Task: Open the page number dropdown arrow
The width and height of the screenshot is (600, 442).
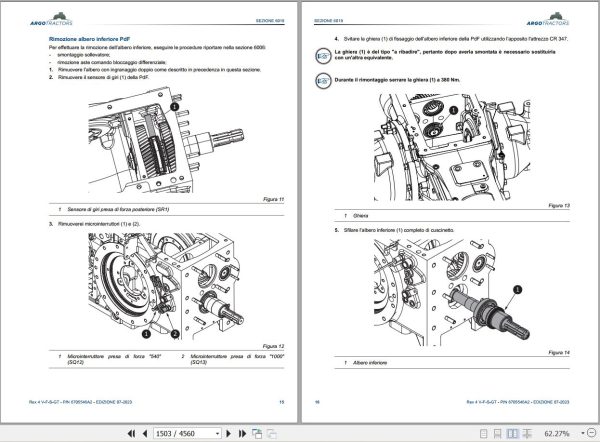Action: click(217, 434)
